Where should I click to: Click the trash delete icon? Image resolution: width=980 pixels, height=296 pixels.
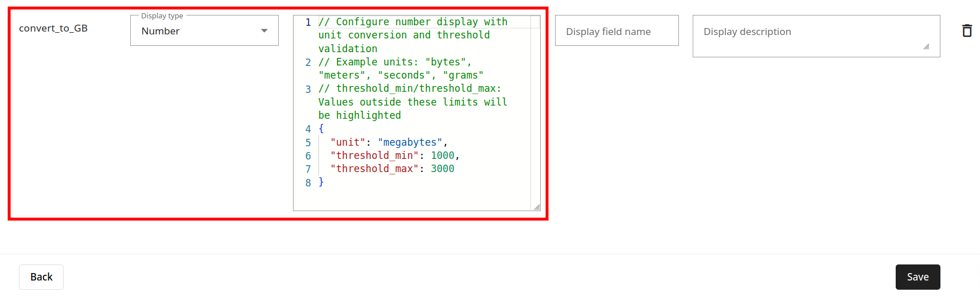[x=967, y=30]
